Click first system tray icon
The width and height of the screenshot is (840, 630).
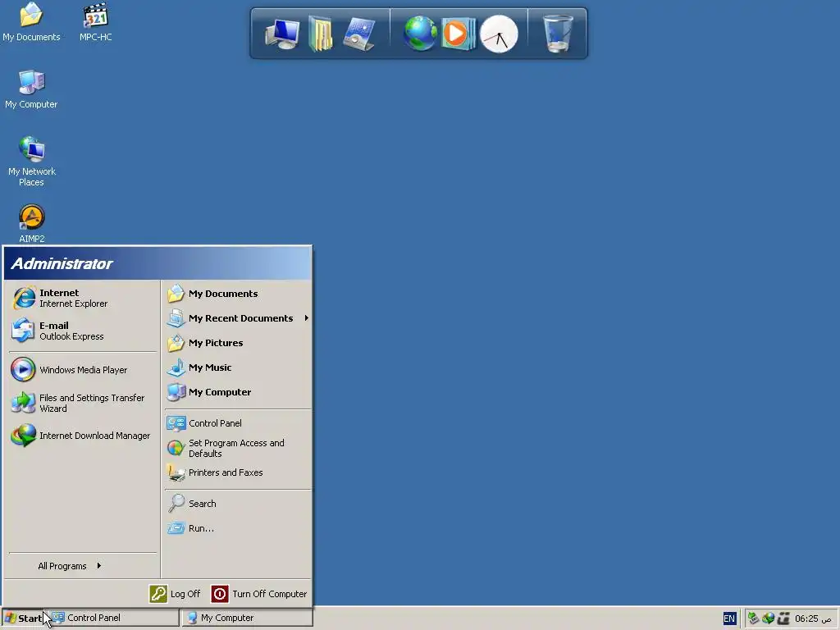[x=753, y=619]
